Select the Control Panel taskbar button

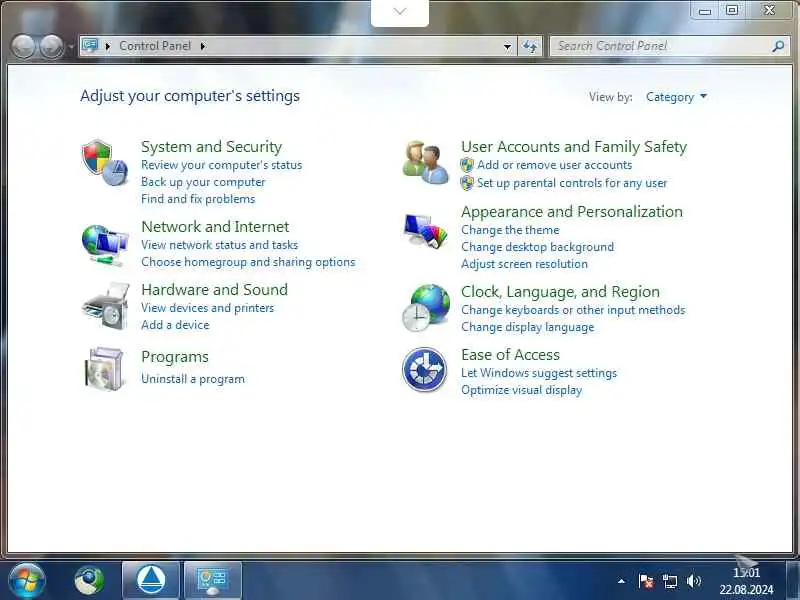(213, 580)
